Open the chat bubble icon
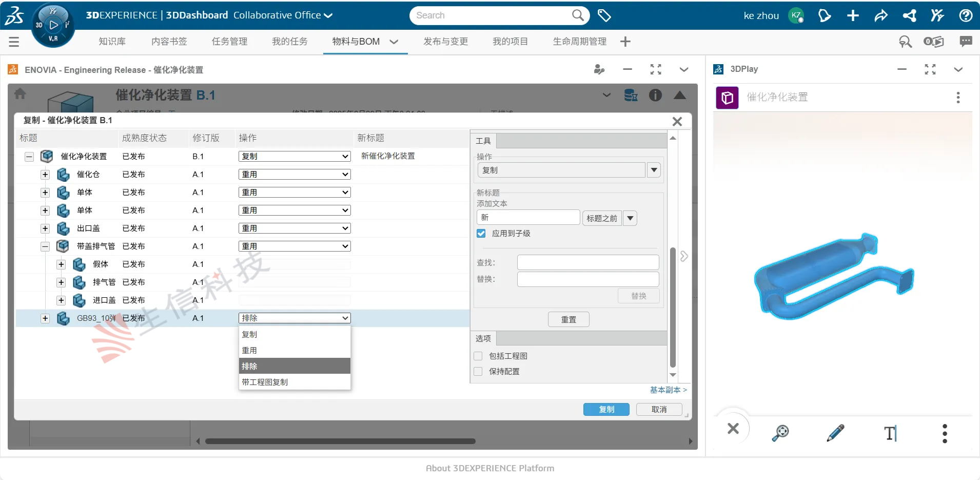 966,42
